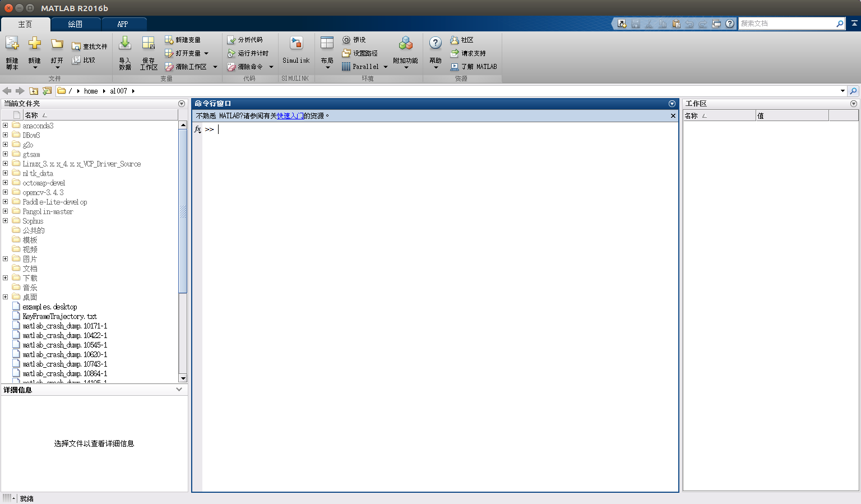Click the back arrow in the address bar
Image resolution: width=861 pixels, height=504 pixels.
7,91
